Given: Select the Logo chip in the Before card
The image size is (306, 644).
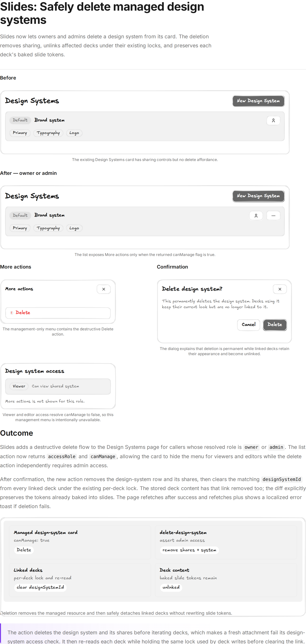Looking at the screenshot, I should (x=74, y=133).
